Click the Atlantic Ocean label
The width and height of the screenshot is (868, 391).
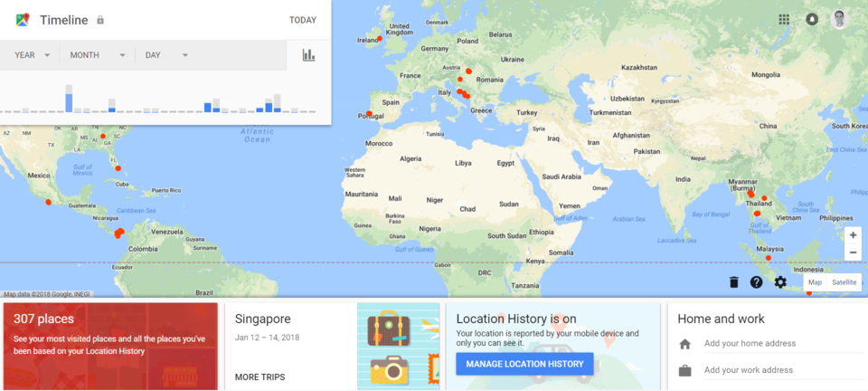point(258,135)
